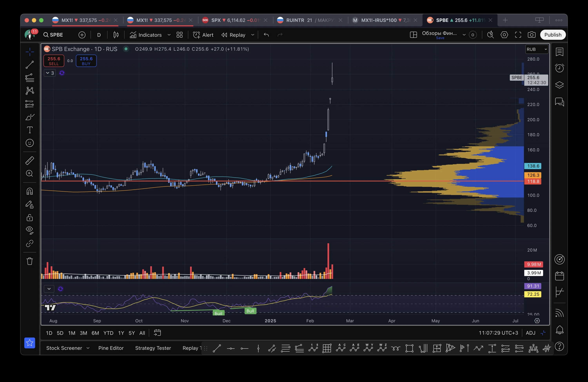
Task: Open the help center question mark
Action: tap(559, 347)
